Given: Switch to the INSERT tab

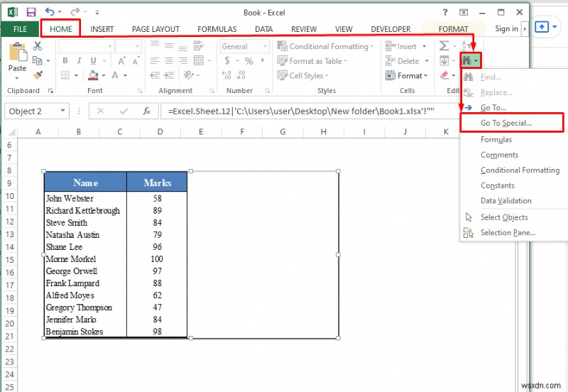Looking at the screenshot, I should pos(102,29).
